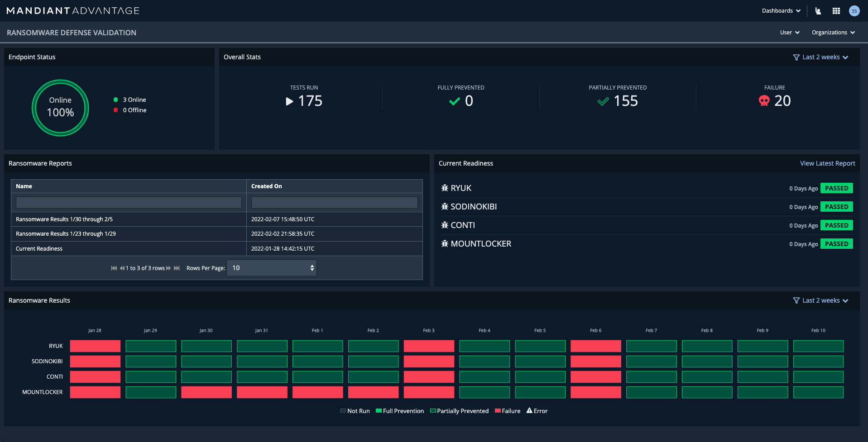The height and width of the screenshot is (442, 868).
Task: Click the Partially Prevented checkmark icon
Action: click(x=603, y=101)
